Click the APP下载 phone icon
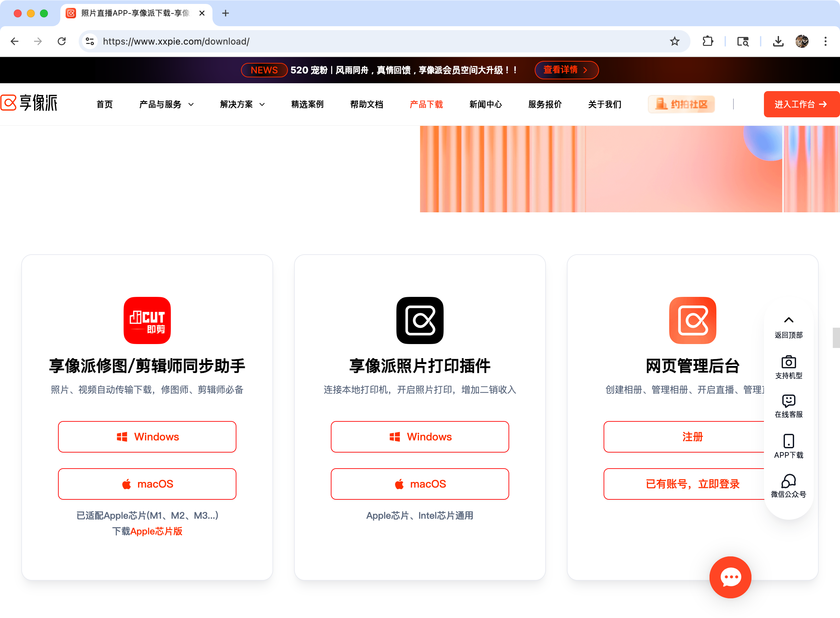This screenshot has height=618, width=840. click(789, 441)
